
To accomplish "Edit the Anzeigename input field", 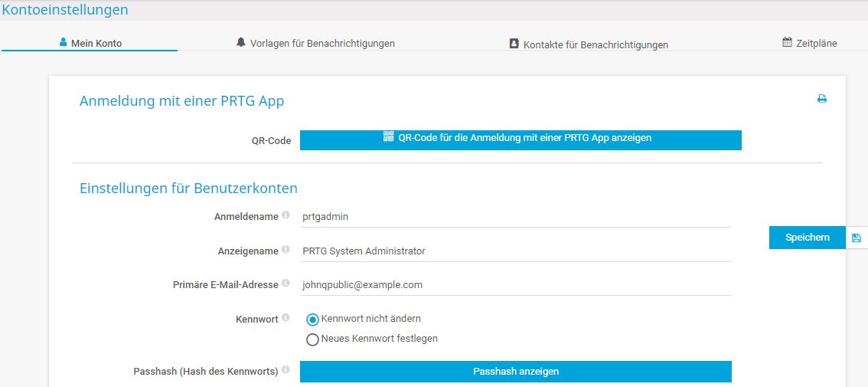I will [516, 251].
